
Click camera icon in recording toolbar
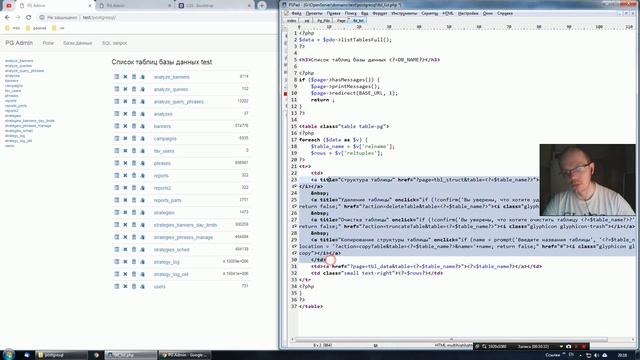[569, 347]
